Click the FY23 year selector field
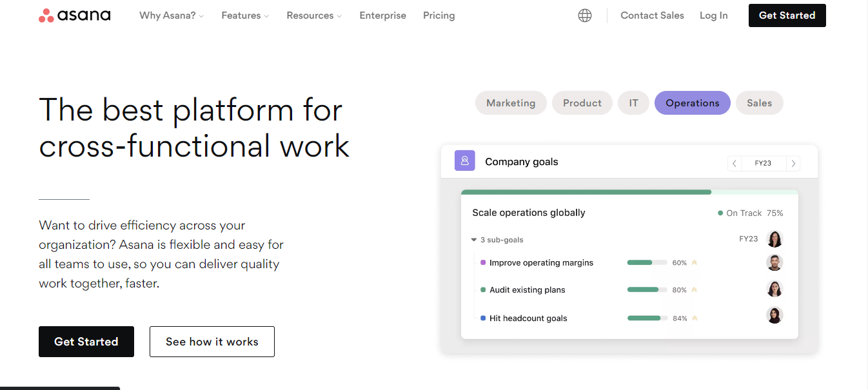Viewport: 868px width, 390px height. pyautogui.click(x=764, y=163)
